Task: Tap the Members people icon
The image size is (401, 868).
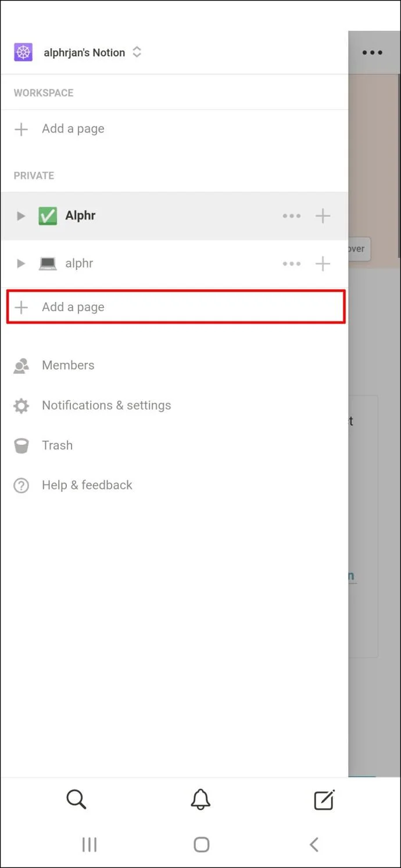Action: pyautogui.click(x=22, y=365)
